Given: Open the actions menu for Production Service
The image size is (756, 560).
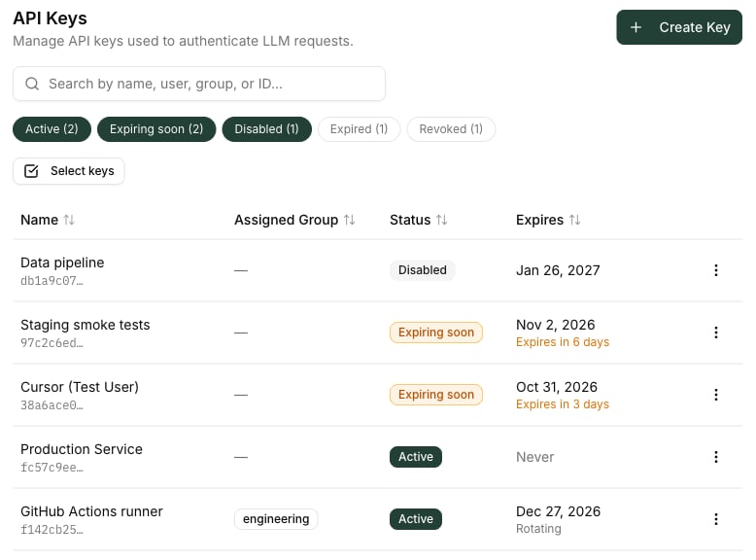Looking at the screenshot, I should (716, 457).
